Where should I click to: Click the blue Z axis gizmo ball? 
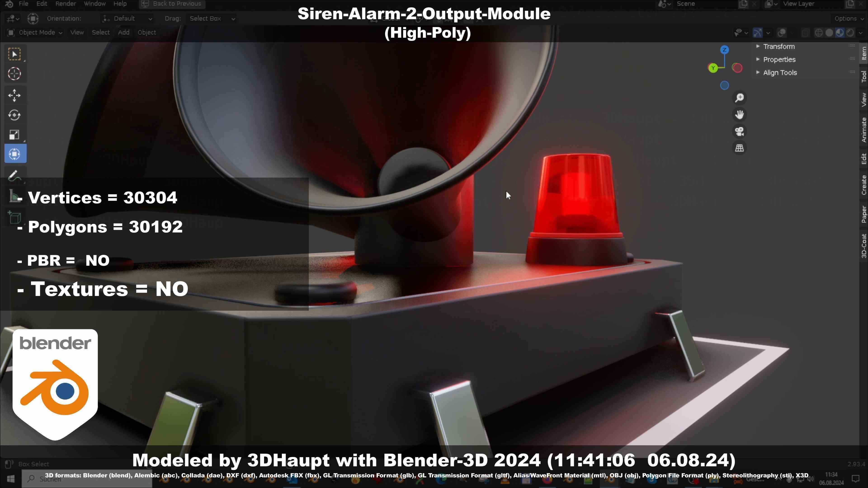tap(725, 50)
